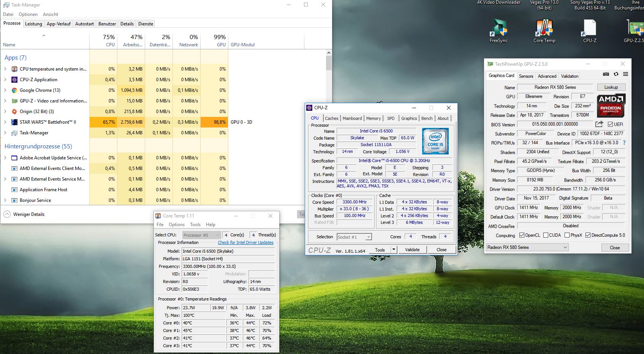This screenshot has width=644, height=354.
Task: Open the Tools menu in Core Temp
Action: tap(195, 225)
